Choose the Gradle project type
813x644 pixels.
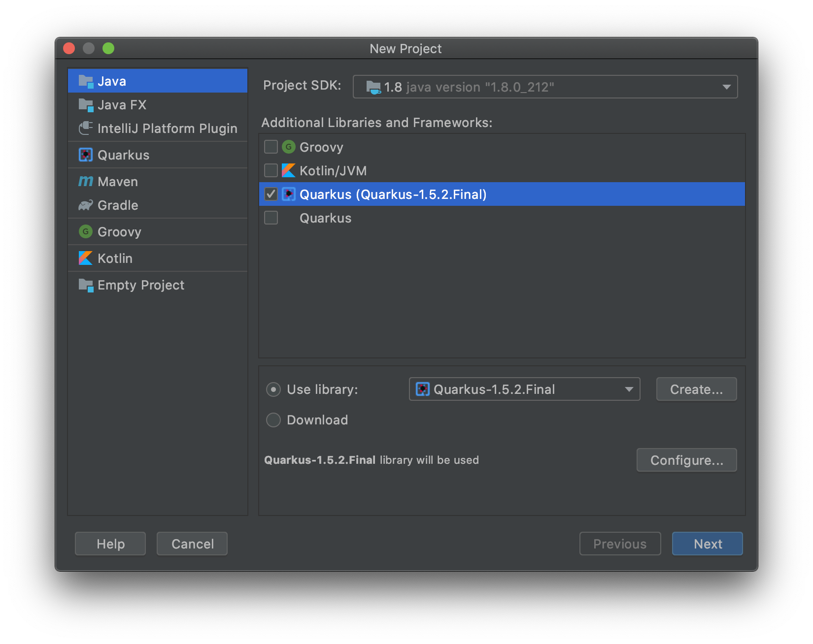click(158, 205)
